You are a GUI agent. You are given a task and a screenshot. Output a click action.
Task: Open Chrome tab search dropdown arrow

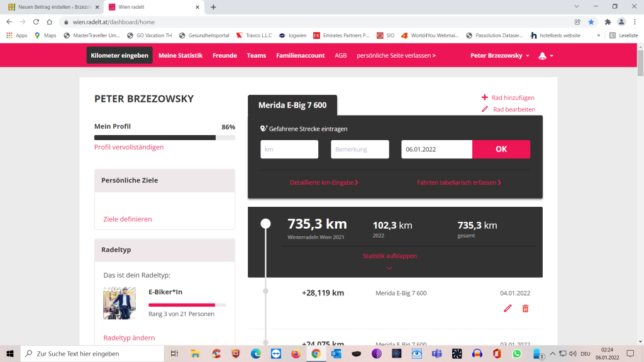coord(577,6)
